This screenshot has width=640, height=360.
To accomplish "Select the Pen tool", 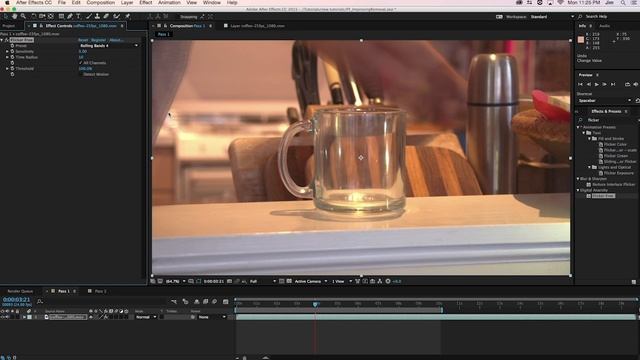I will coord(70,16).
